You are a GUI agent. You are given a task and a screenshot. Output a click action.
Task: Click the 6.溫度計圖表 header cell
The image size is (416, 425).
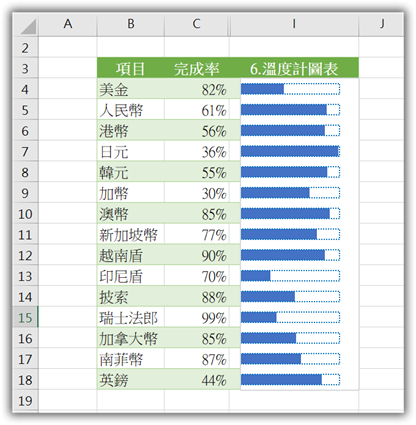[x=294, y=68]
